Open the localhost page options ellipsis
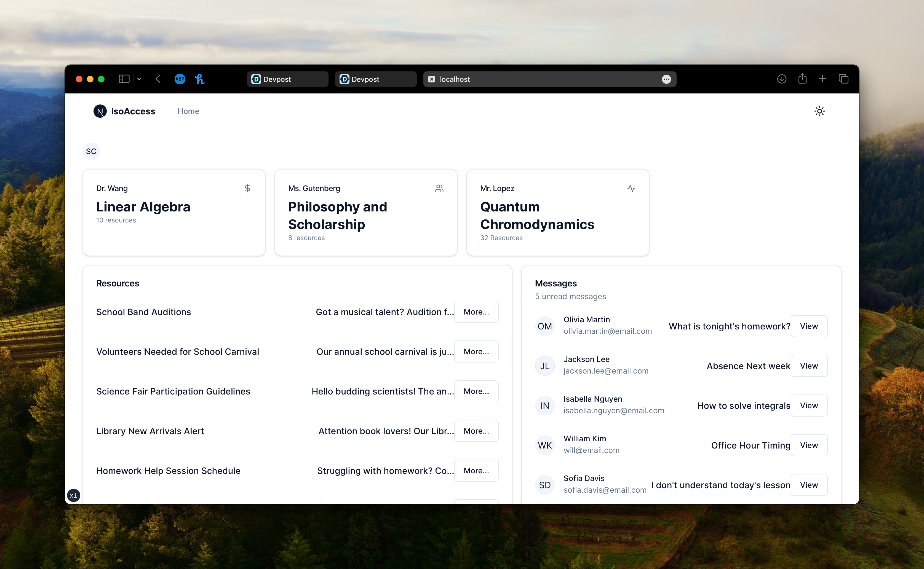 pyautogui.click(x=666, y=79)
